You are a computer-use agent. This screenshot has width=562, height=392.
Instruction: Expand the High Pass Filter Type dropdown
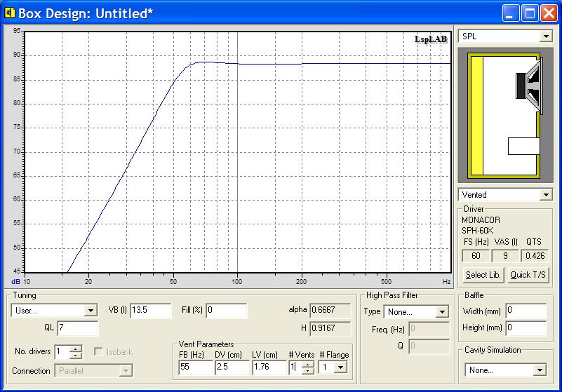click(442, 312)
